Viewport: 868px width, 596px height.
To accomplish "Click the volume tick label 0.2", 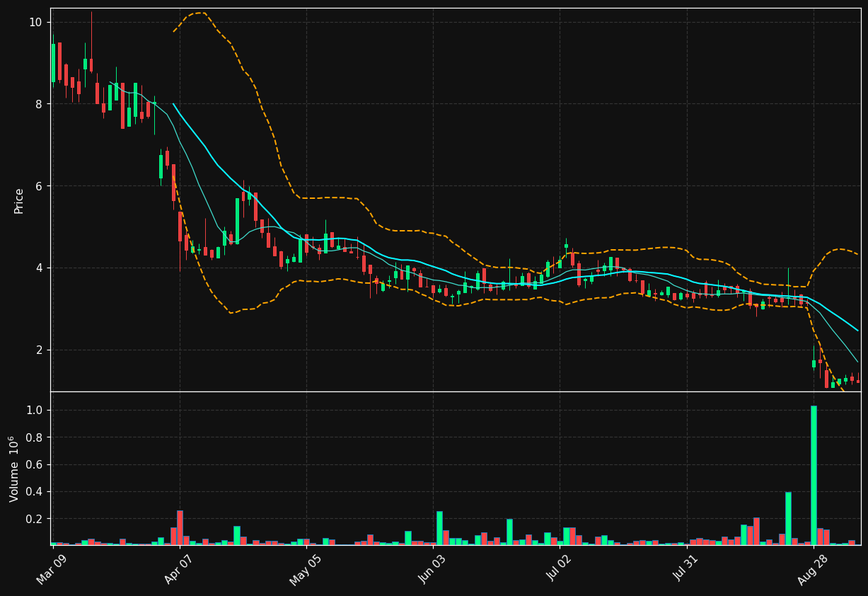I will 34,519.
